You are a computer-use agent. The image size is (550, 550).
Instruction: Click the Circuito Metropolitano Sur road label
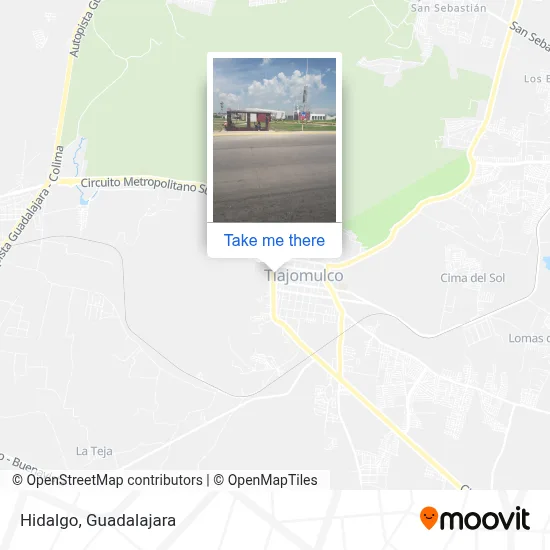click(x=144, y=185)
